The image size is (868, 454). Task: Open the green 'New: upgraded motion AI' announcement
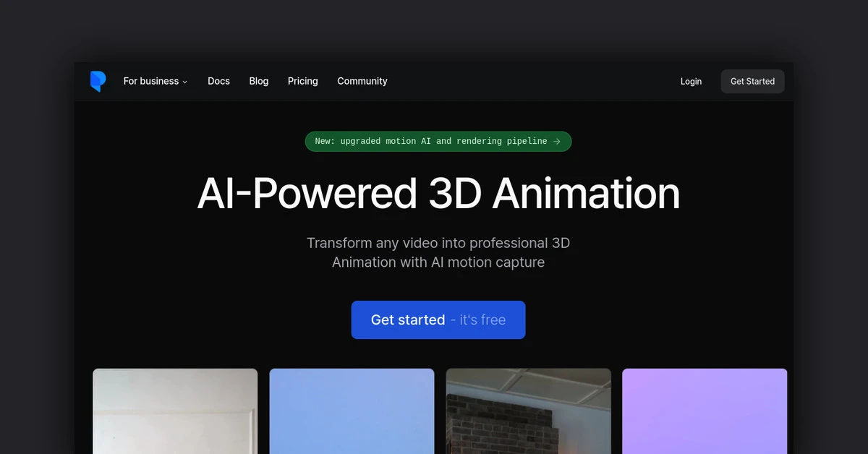pos(430,142)
